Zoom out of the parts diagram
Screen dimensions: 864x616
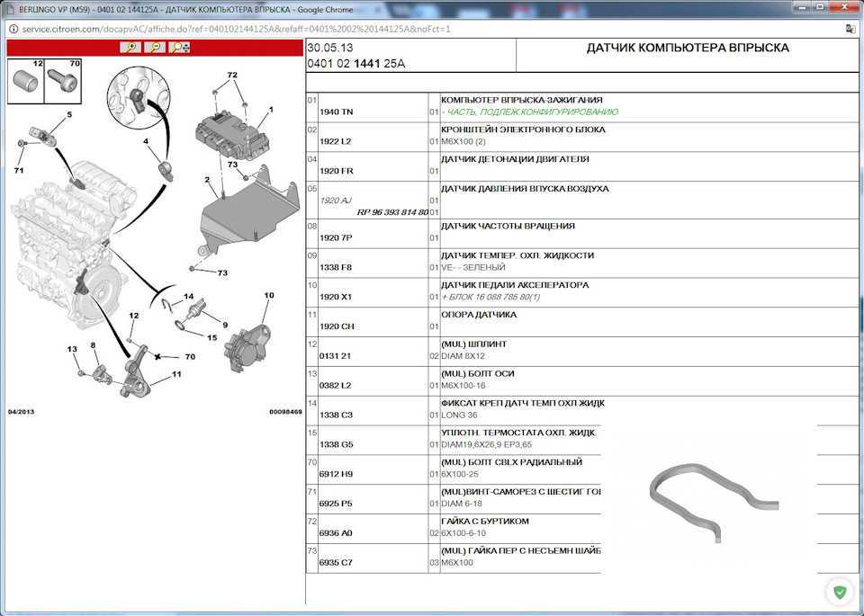click(155, 48)
